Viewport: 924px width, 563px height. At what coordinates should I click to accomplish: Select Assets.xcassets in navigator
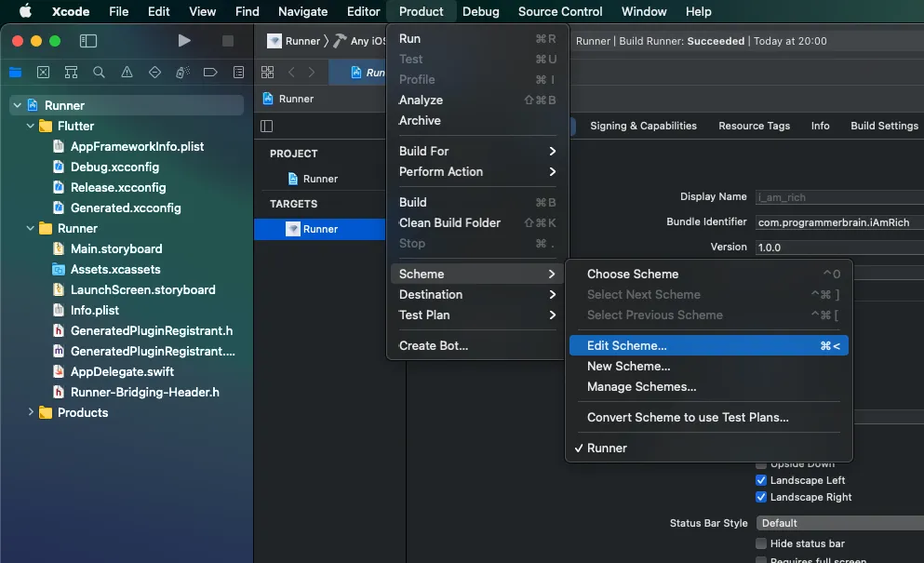point(114,270)
